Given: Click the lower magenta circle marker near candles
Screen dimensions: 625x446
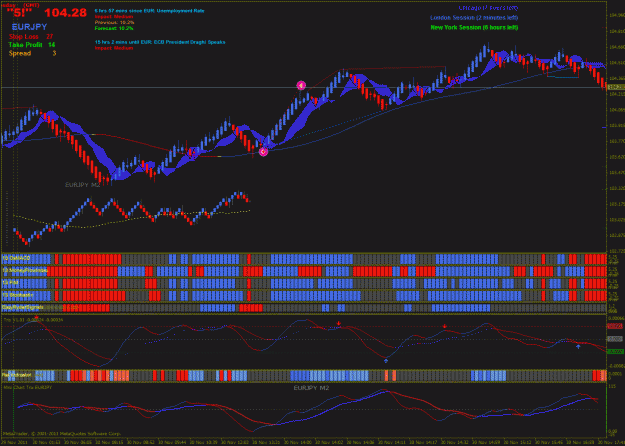Looking at the screenshot, I should (x=263, y=151).
